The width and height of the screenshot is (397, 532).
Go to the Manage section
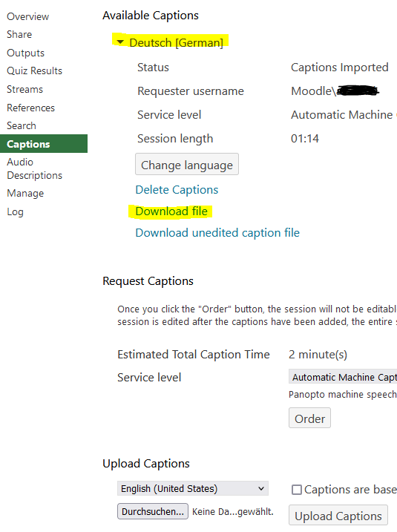(25, 194)
